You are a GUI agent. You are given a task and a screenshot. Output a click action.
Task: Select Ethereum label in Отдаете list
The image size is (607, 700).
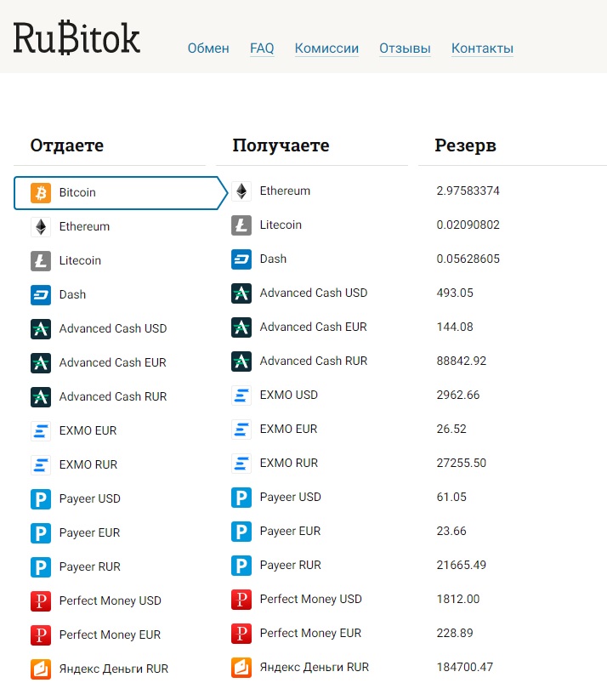point(84,226)
